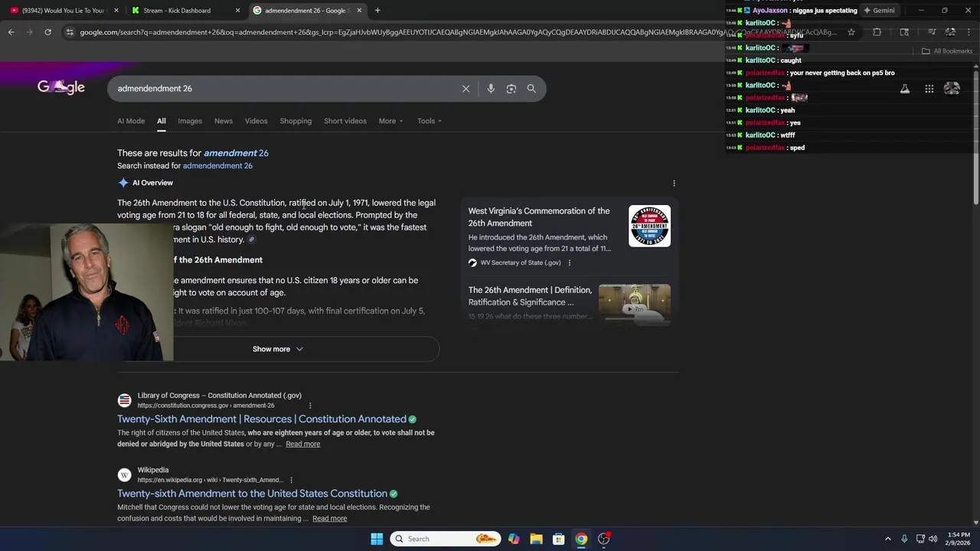Click Read more under Wikipedia result
This screenshot has height=551, width=980.
(329, 519)
